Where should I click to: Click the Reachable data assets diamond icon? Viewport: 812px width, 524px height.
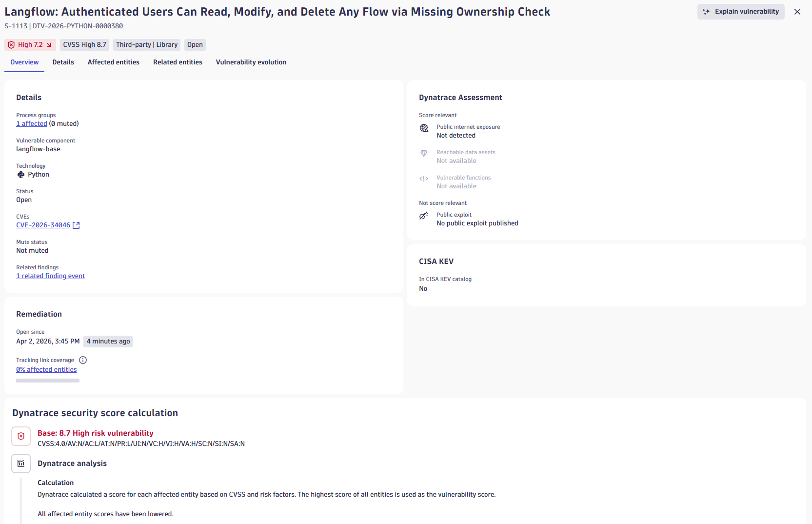pyautogui.click(x=424, y=153)
